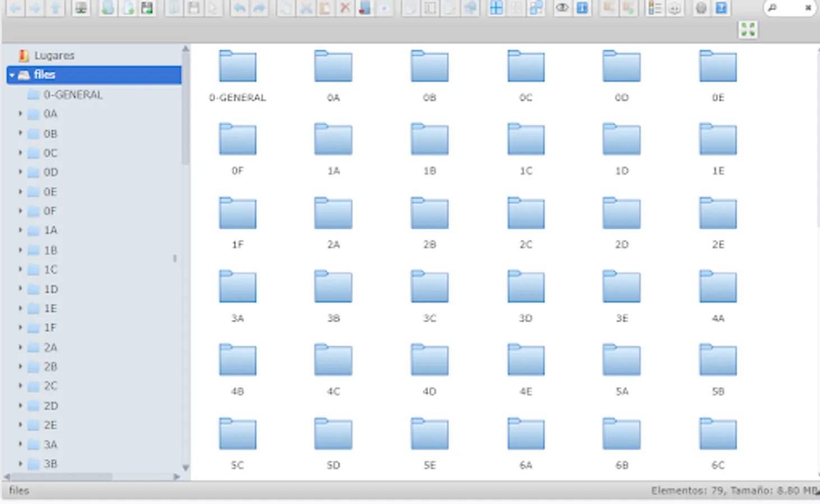Screen dimensions: 820x504
Task: Click the 2D folder name in the grid
Action: (x=622, y=245)
